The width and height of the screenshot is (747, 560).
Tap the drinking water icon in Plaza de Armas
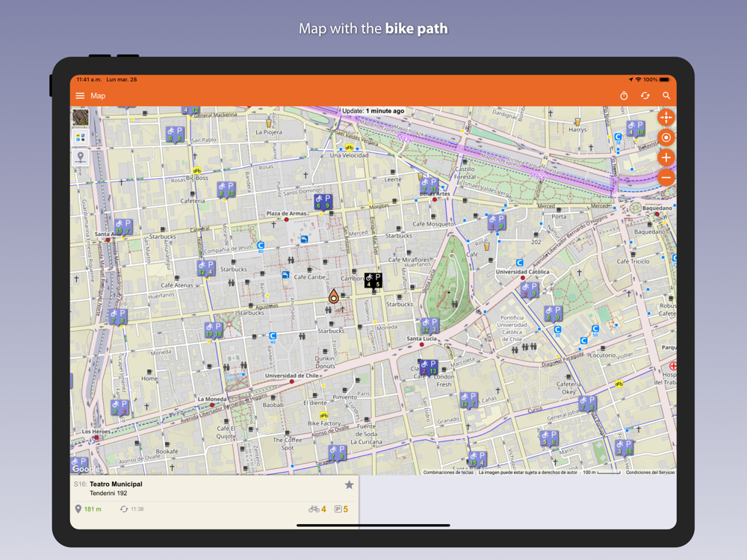(304, 239)
